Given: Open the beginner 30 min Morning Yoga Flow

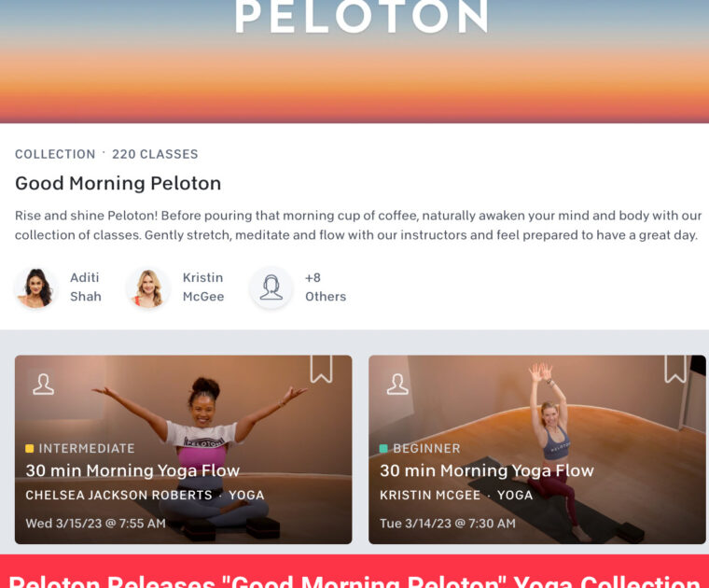Looking at the screenshot, I should (x=487, y=470).
